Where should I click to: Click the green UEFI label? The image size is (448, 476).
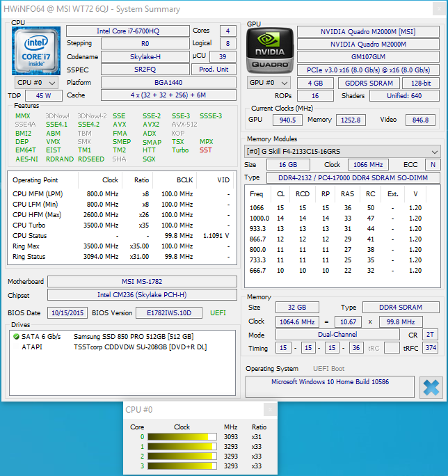[218, 313]
